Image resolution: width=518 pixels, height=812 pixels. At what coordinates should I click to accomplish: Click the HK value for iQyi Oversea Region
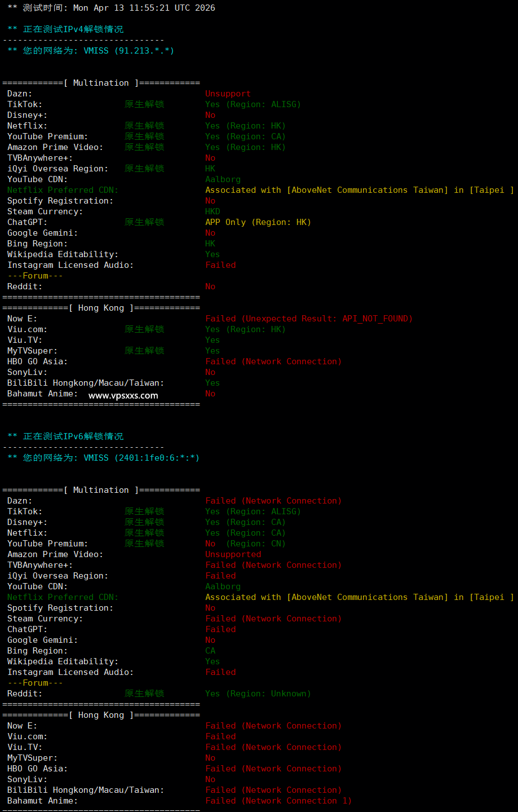pos(210,169)
